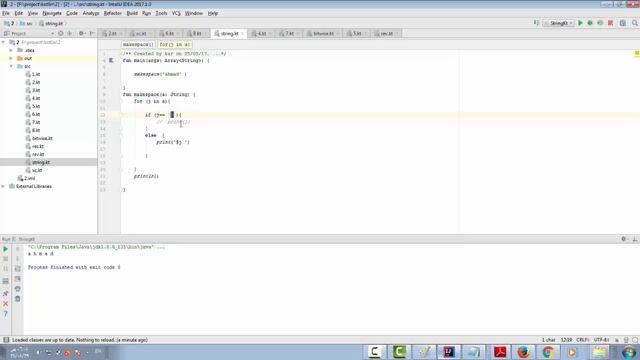Expand the .idea folder

tap(11, 50)
